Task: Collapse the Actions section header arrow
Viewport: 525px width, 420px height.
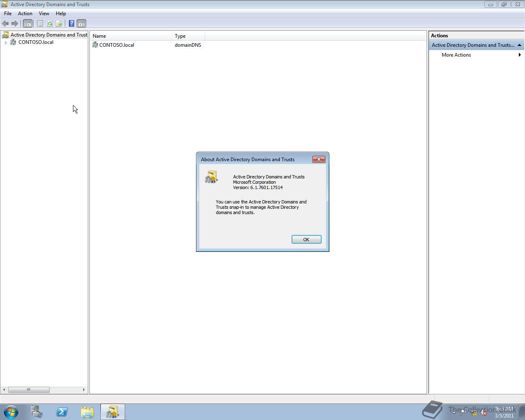Action: click(519, 45)
